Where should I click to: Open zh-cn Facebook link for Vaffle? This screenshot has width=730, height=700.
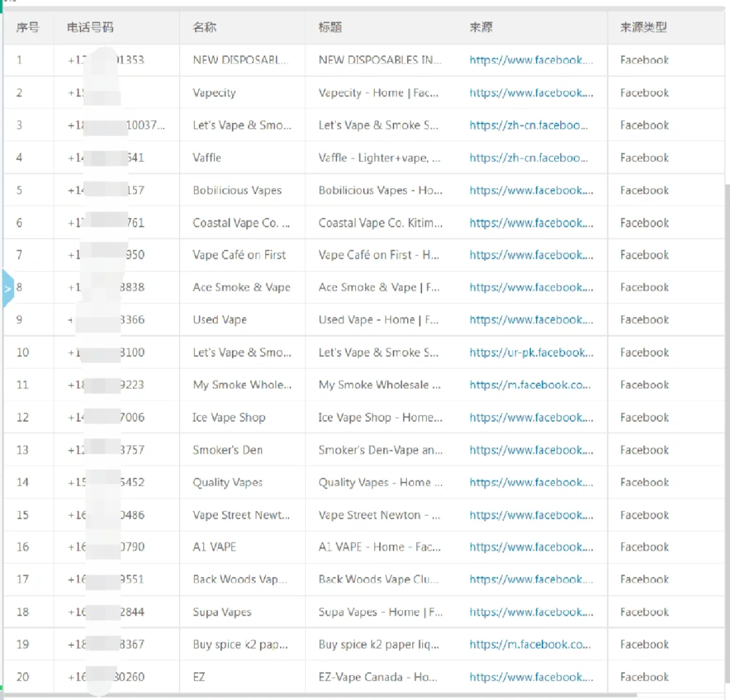[528, 157]
